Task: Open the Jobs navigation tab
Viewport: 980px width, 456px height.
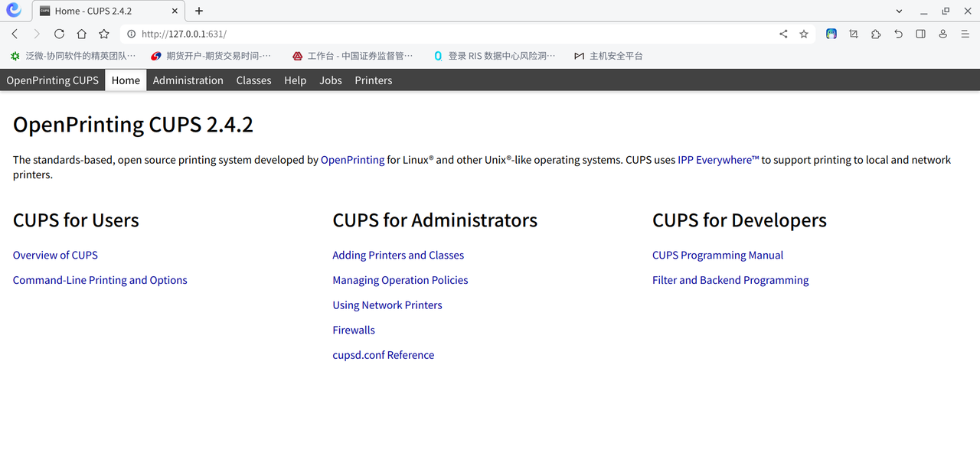Action: [331, 80]
